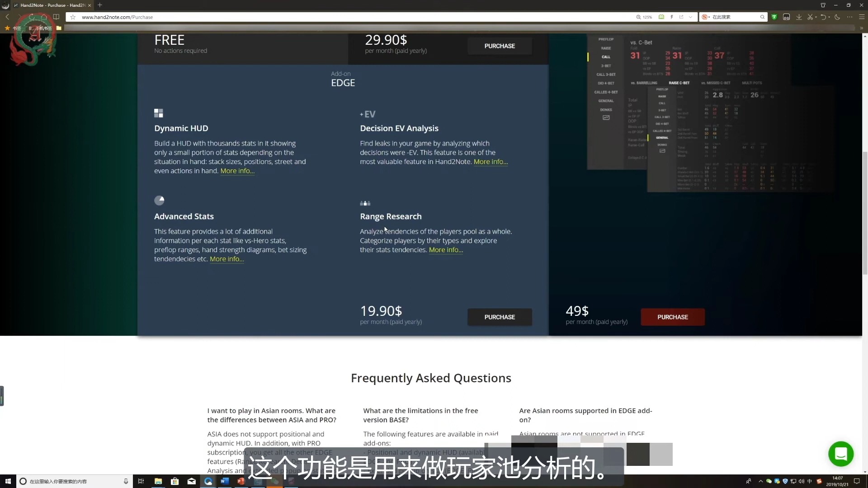Click the green shield security icon

tap(774, 17)
